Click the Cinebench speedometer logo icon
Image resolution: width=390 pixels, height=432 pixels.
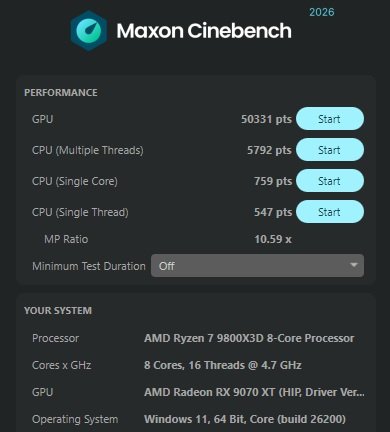89,31
